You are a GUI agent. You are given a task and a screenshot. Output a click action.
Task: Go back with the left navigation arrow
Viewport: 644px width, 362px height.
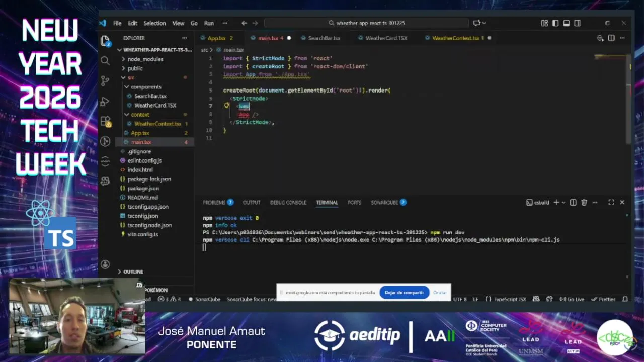point(244,23)
